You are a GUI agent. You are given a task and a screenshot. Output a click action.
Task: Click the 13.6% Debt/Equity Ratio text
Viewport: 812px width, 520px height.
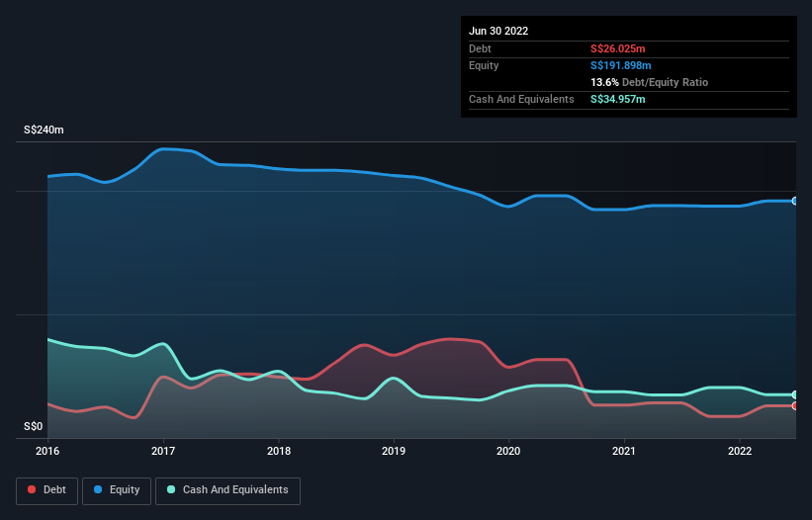pos(650,82)
